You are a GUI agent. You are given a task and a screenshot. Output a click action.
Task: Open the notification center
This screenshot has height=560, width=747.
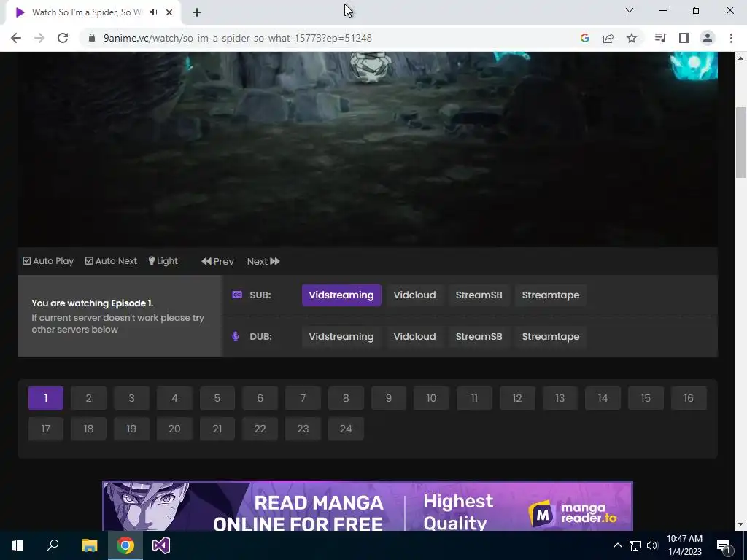tap(724, 545)
